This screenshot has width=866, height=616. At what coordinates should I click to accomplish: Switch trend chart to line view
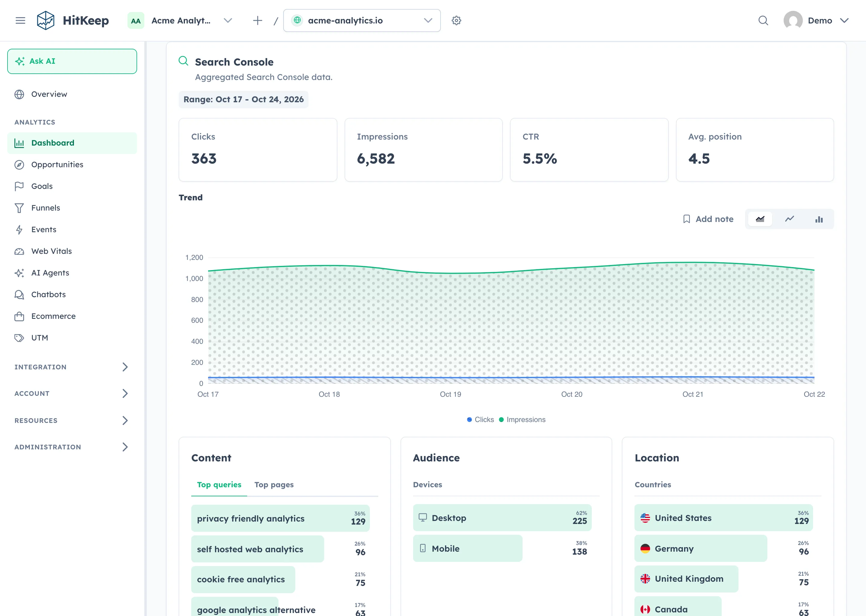(x=789, y=219)
